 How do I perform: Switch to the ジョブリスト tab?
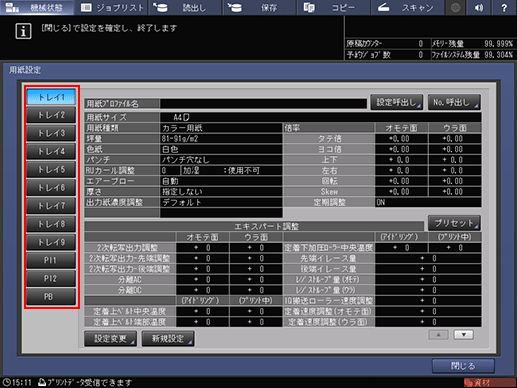click(111, 7)
